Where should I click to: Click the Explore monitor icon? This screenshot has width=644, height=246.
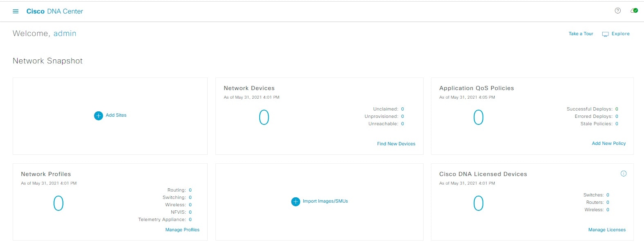(x=605, y=34)
